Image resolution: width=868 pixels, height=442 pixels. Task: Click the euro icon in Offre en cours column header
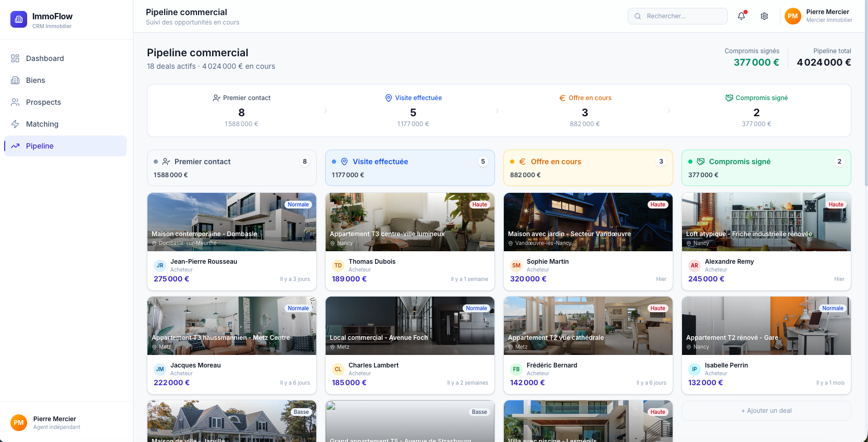522,162
